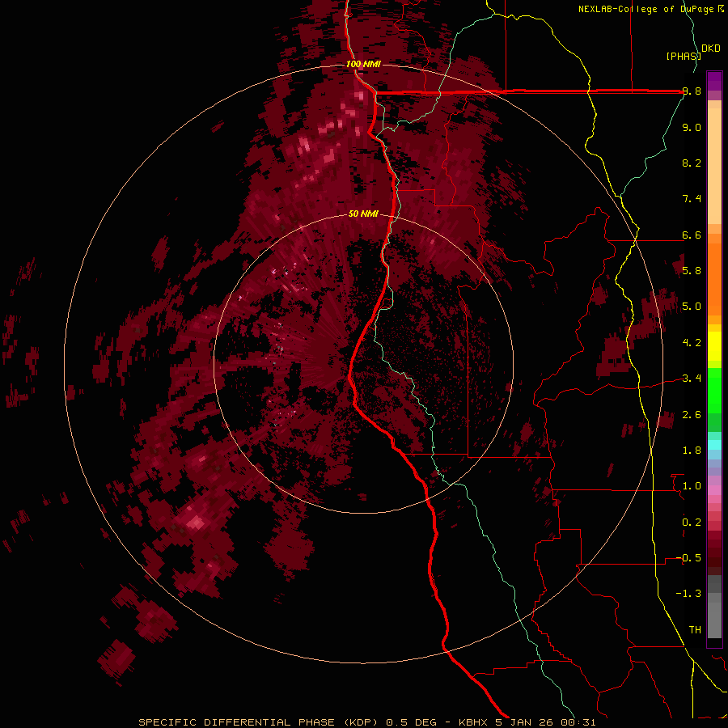Click the [PHAS] label above the color scale
This screenshot has height=728, width=728.
coord(683,56)
